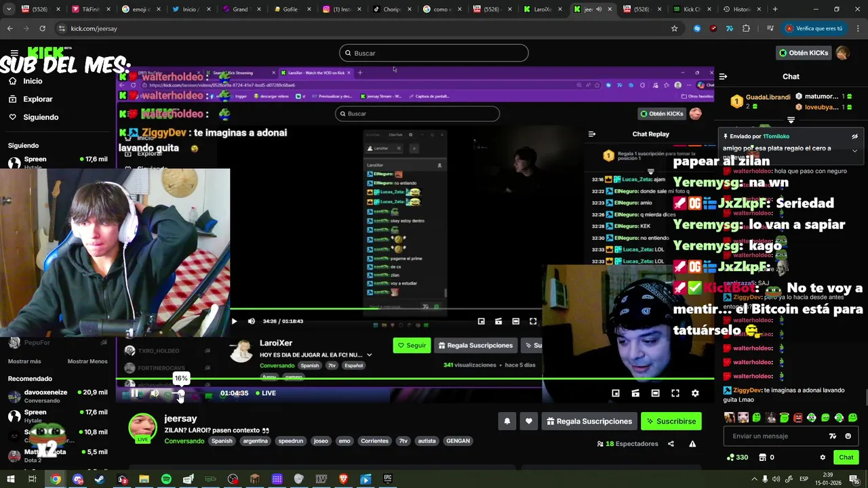Enter fullscreen mode on the player
This screenshot has width=868, height=488.
pos(675,393)
